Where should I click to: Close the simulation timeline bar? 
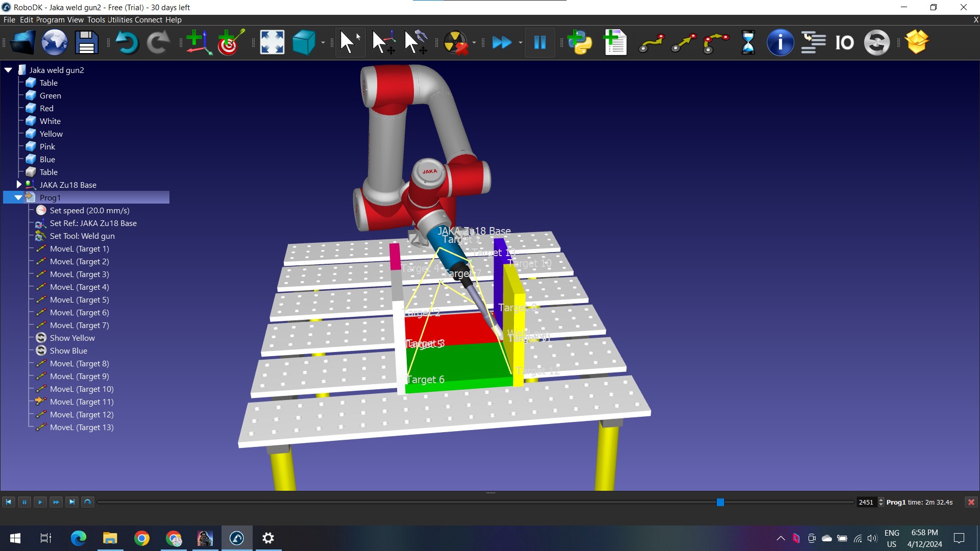tap(971, 502)
